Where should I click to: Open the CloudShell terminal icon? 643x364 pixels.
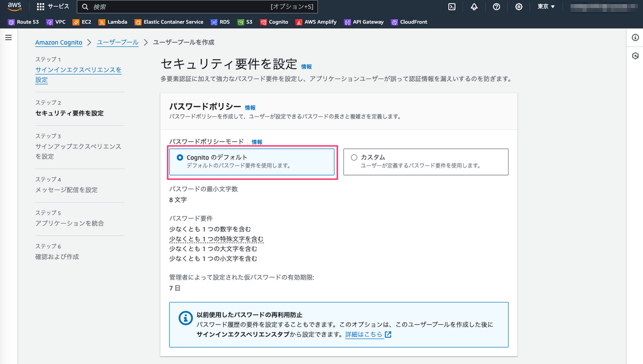452,6
